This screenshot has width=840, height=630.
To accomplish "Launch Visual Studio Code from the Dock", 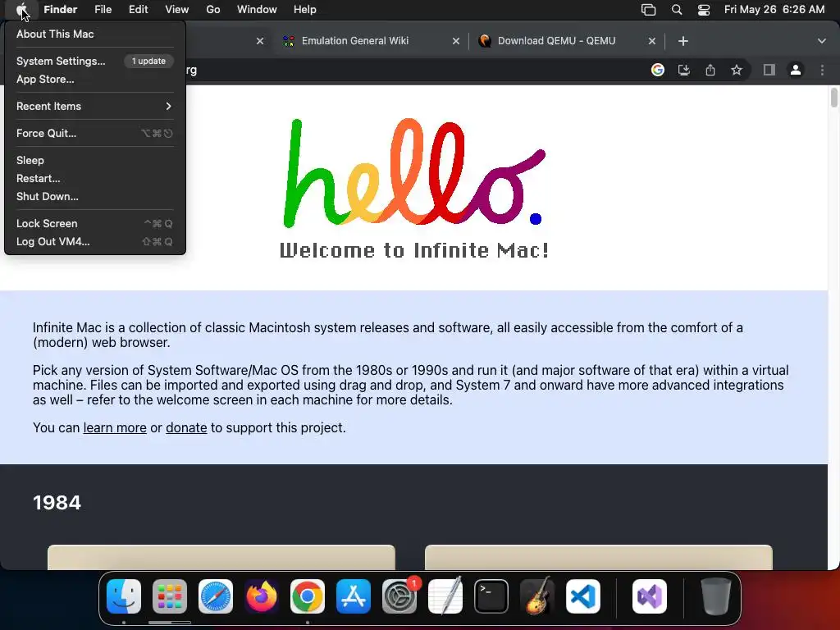I will pyautogui.click(x=583, y=596).
